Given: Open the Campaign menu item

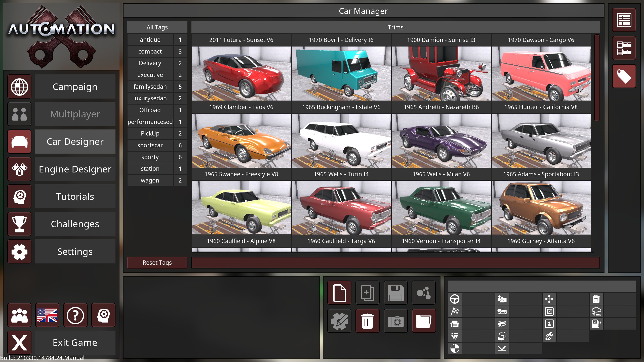Looking at the screenshot, I should 75,87.
